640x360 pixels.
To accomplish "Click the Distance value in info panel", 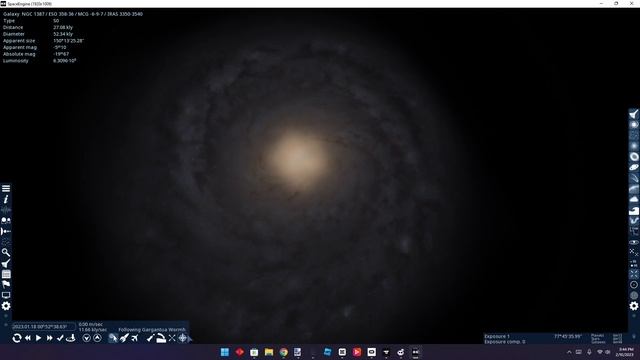I will [63, 27].
